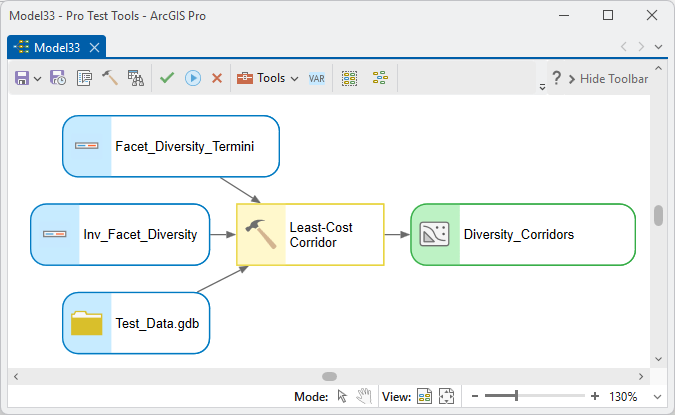Image resolution: width=675 pixels, height=415 pixels.
Task: Click the hammer Environments toolbar icon
Action: tap(110, 77)
